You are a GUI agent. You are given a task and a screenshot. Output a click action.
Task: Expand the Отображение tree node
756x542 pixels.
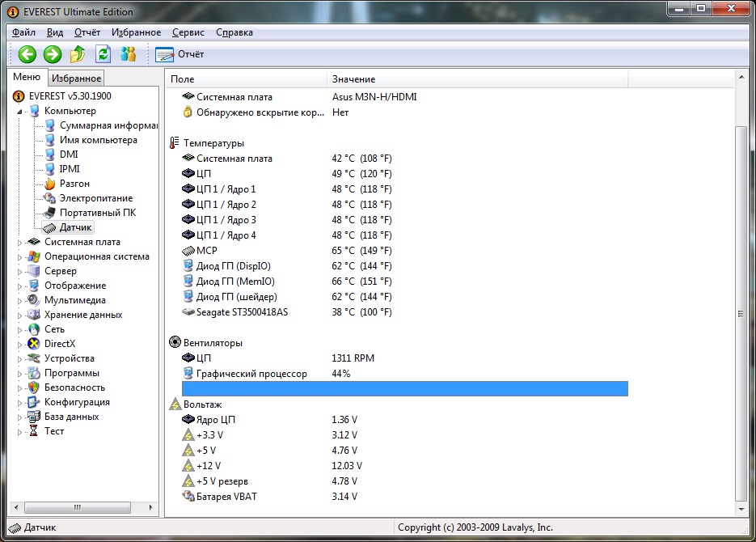19,286
